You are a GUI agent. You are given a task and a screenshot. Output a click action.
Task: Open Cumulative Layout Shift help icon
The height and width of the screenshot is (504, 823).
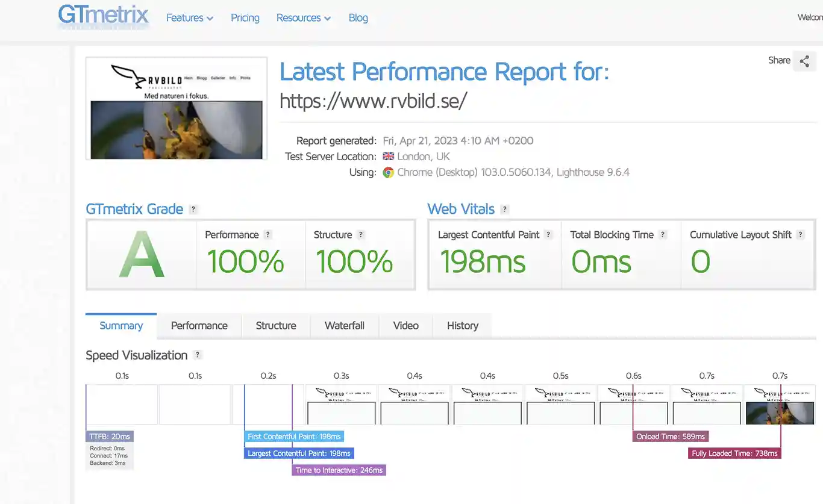[x=801, y=235]
